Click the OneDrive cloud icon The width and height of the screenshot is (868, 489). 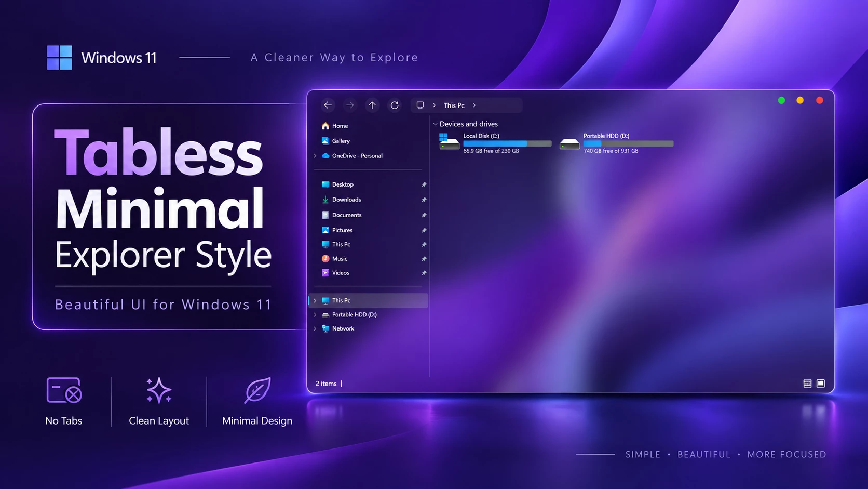325,156
